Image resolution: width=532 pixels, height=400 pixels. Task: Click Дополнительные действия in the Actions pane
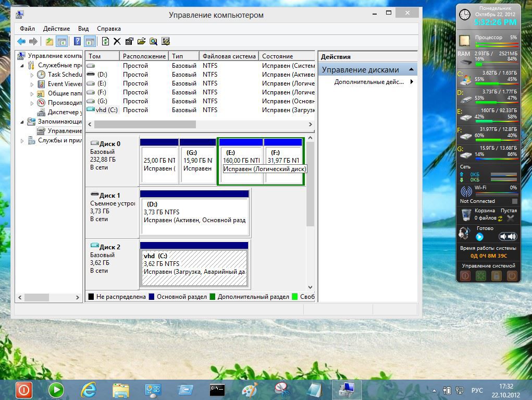(368, 82)
